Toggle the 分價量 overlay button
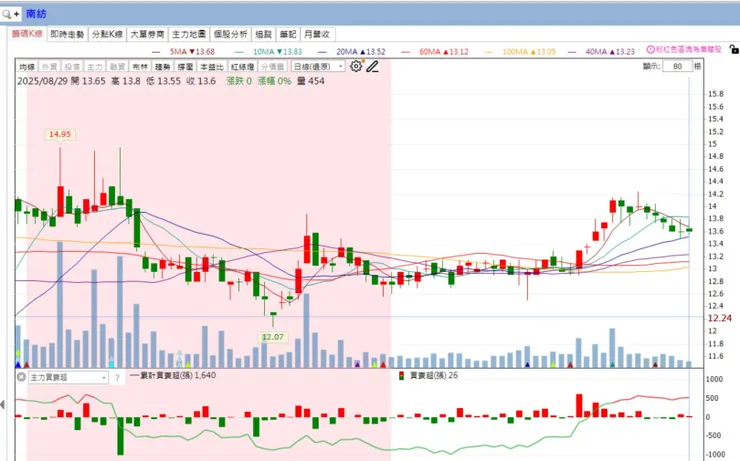 point(272,67)
